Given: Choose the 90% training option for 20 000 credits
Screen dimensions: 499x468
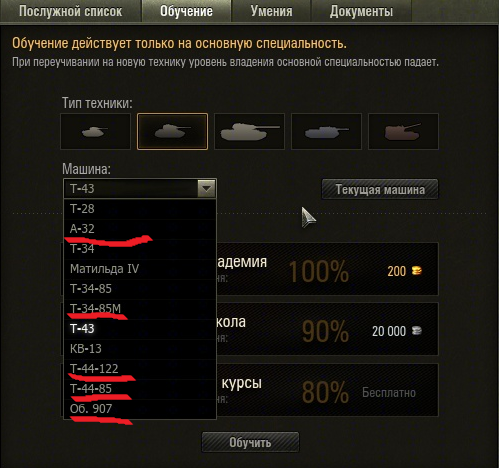Looking at the screenshot, I should tap(327, 329).
